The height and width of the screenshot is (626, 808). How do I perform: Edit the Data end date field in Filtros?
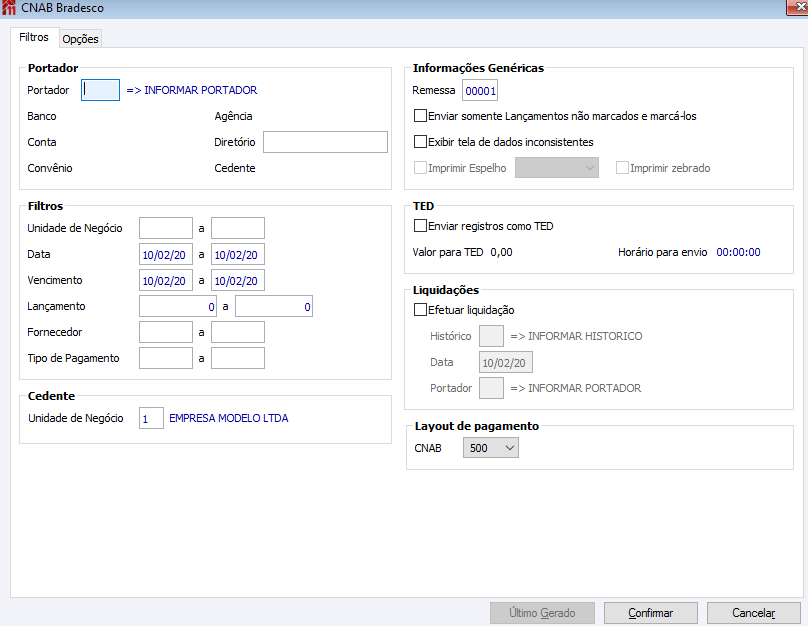coord(238,255)
